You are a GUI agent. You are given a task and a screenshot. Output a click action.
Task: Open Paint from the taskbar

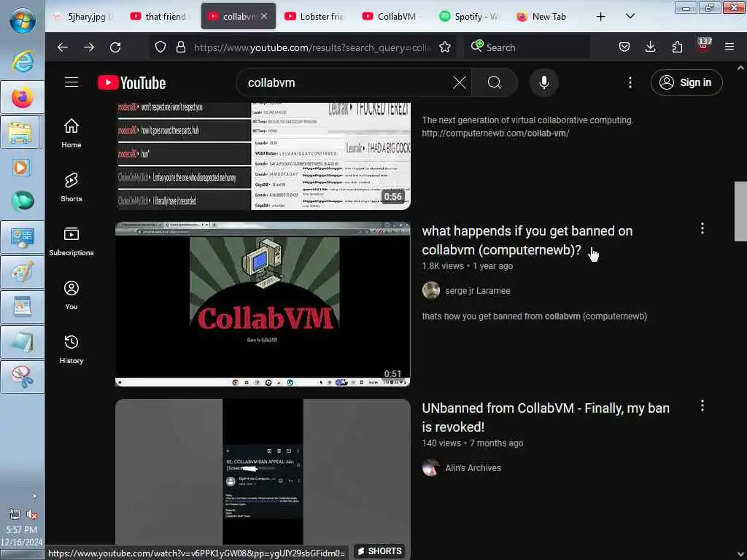coord(22,273)
